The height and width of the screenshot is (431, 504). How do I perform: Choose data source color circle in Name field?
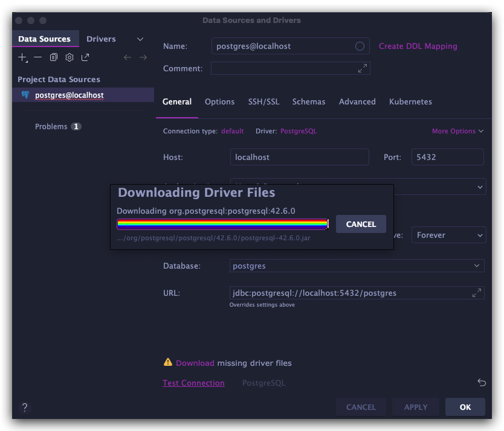pyautogui.click(x=360, y=46)
